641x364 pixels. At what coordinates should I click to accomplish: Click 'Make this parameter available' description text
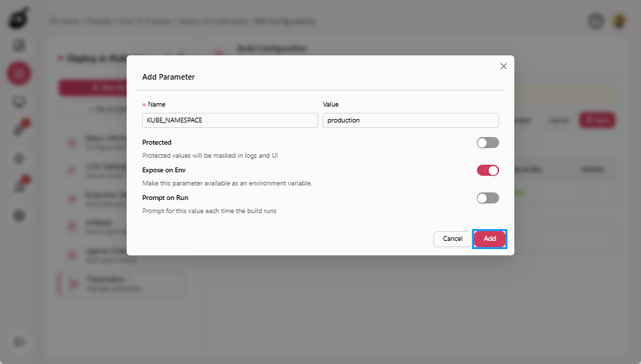(x=227, y=183)
